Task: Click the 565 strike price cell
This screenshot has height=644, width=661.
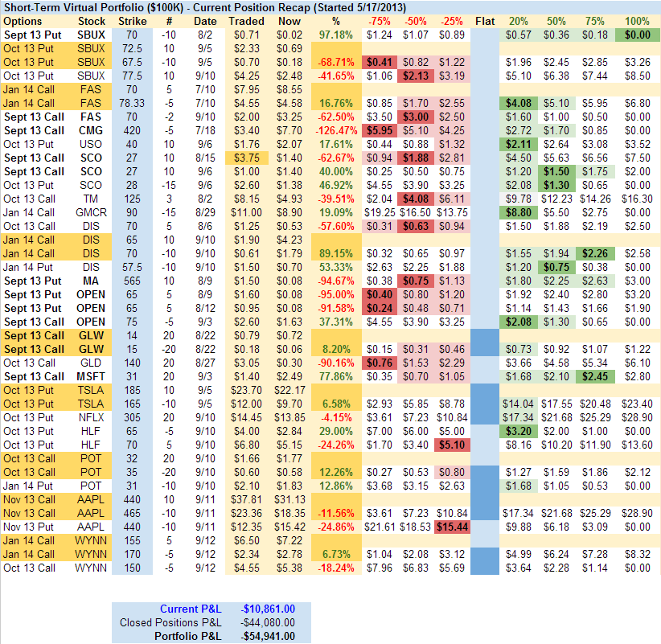Action: pos(132,281)
